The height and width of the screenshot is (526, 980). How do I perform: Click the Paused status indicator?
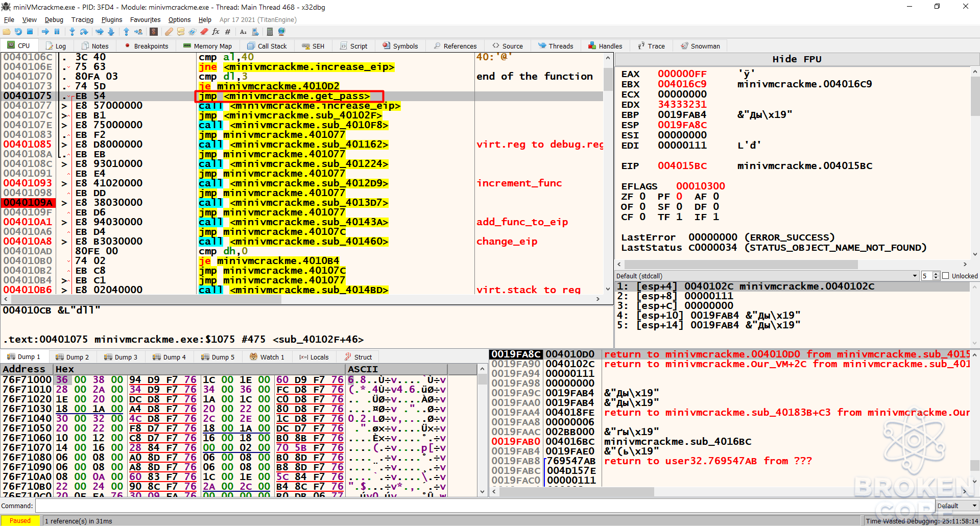tap(20, 521)
